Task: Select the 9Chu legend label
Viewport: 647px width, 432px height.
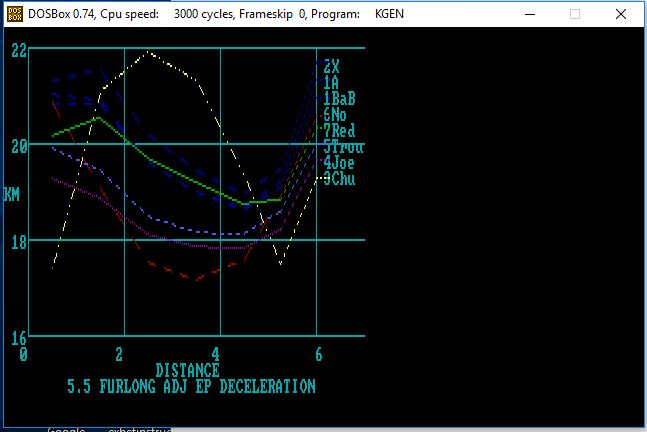Action: pyautogui.click(x=339, y=179)
